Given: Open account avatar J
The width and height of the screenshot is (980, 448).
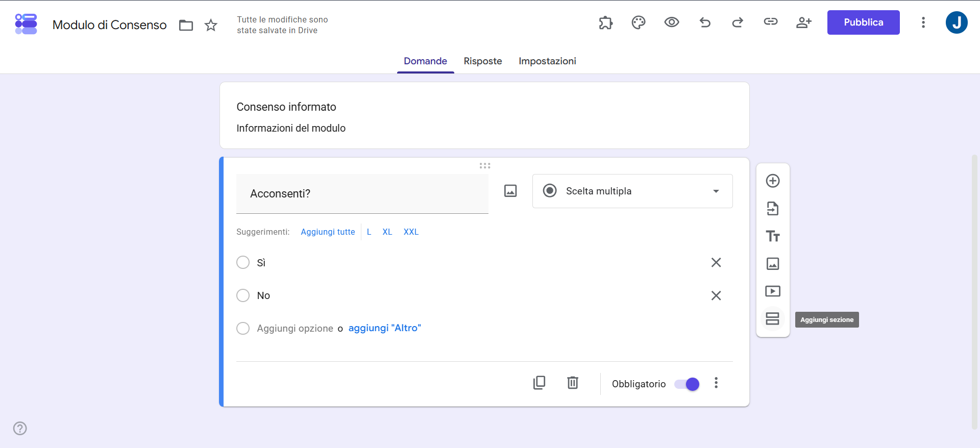Looking at the screenshot, I should (957, 22).
